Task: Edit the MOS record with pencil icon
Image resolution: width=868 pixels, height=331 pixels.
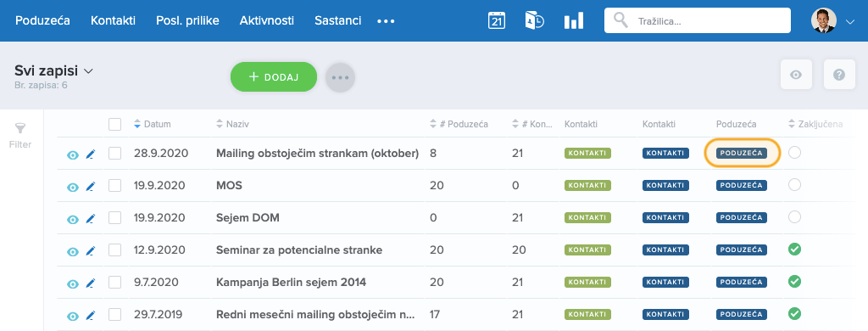Action: click(x=90, y=187)
